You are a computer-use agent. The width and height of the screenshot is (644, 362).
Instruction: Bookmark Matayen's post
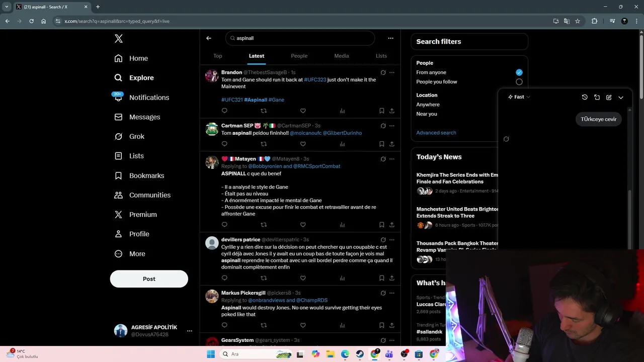click(382, 225)
